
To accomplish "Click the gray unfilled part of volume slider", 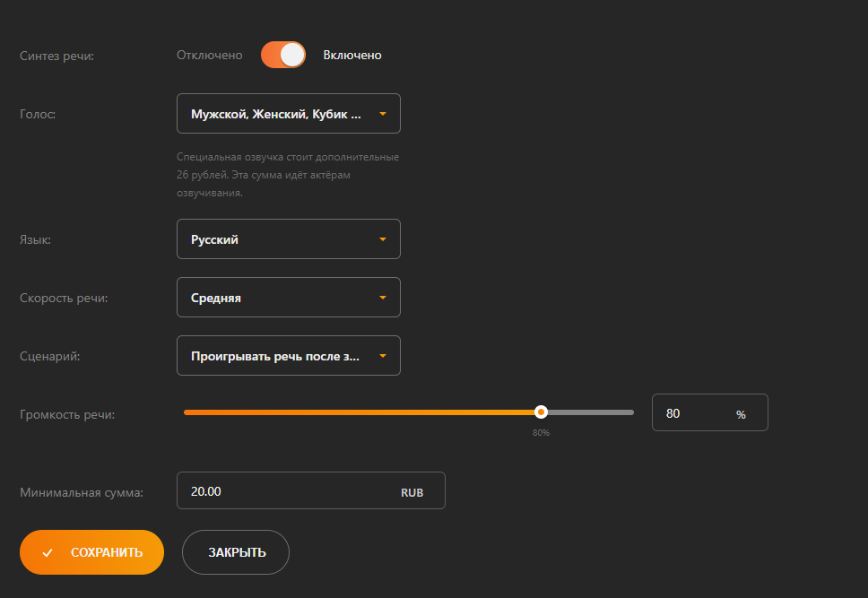I will 590,412.
